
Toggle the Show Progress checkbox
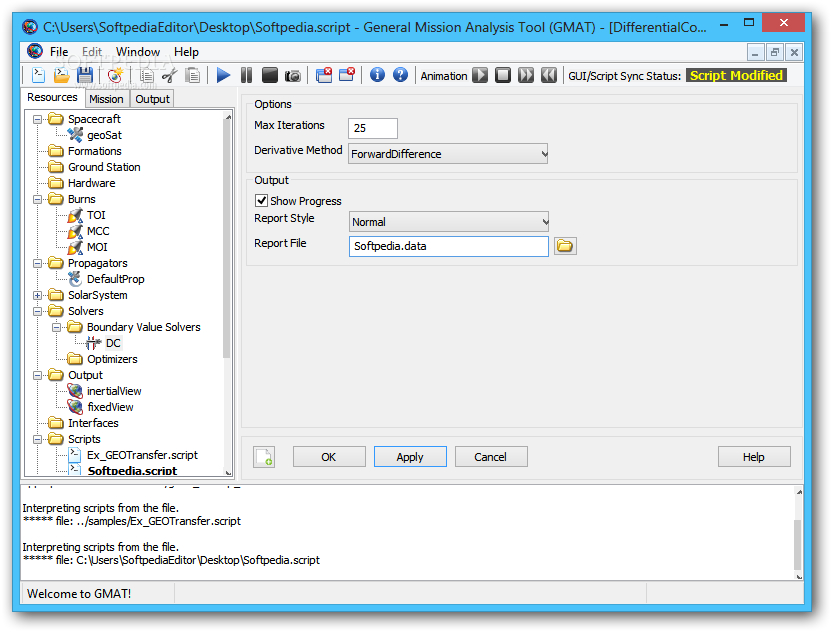point(261,201)
